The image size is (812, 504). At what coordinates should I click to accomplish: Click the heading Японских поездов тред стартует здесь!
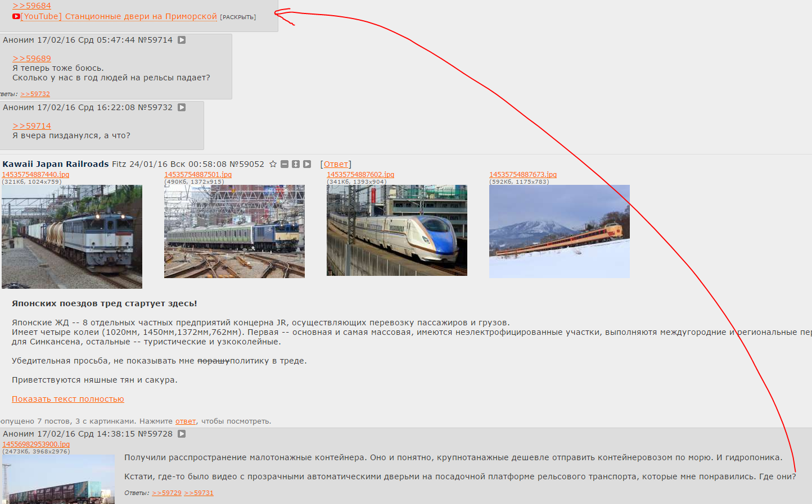[x=105, y=303]
